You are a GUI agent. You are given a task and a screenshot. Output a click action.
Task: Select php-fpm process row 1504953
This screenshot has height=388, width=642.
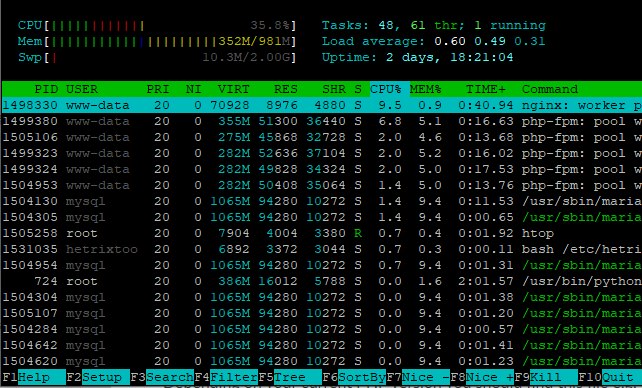[322, 185]
